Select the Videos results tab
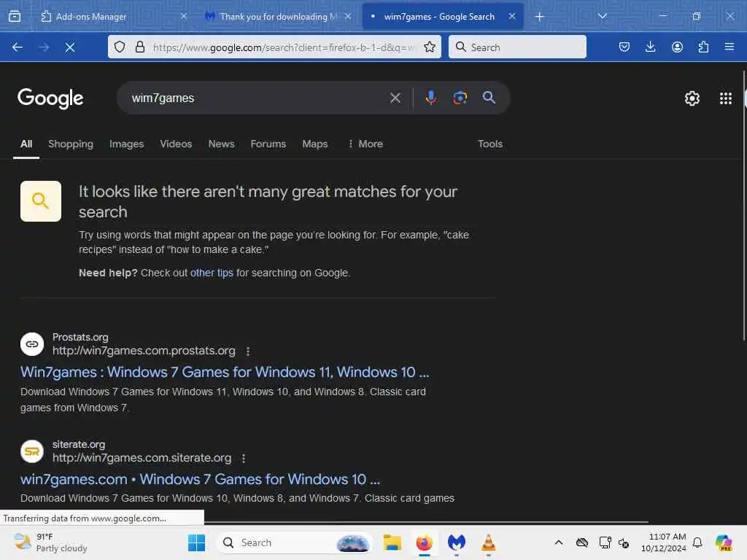 176,144
